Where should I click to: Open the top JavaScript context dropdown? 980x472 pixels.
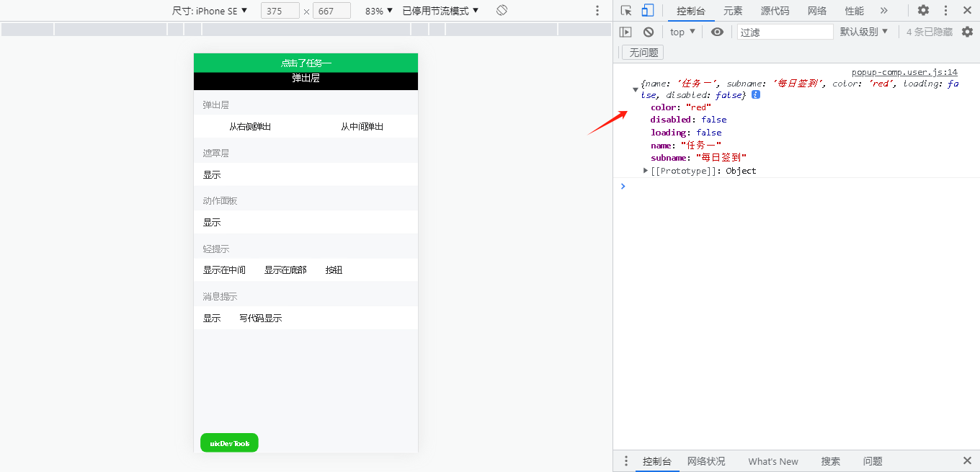tap(682, 32)
